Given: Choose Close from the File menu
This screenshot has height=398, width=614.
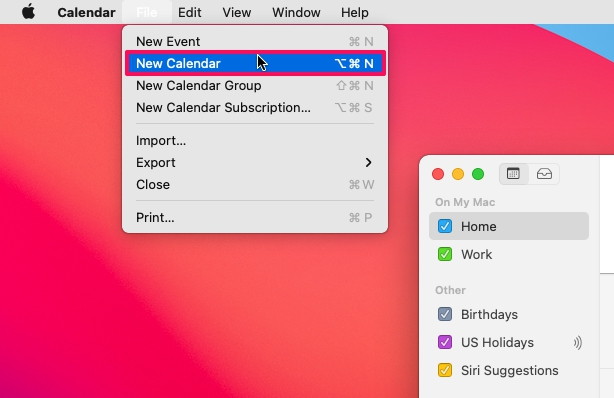Looking at the screenshot, I should click(x=255, y=185).
